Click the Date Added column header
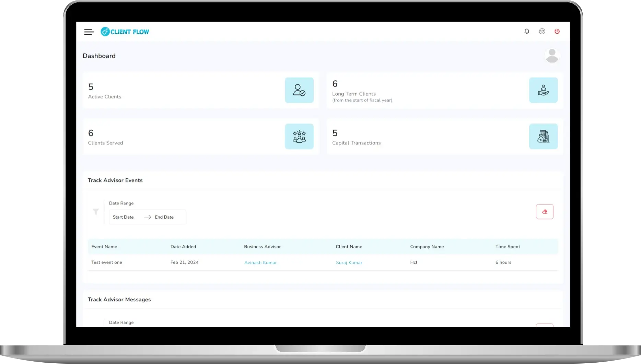 pyautogui.click(x=183, y=247)
